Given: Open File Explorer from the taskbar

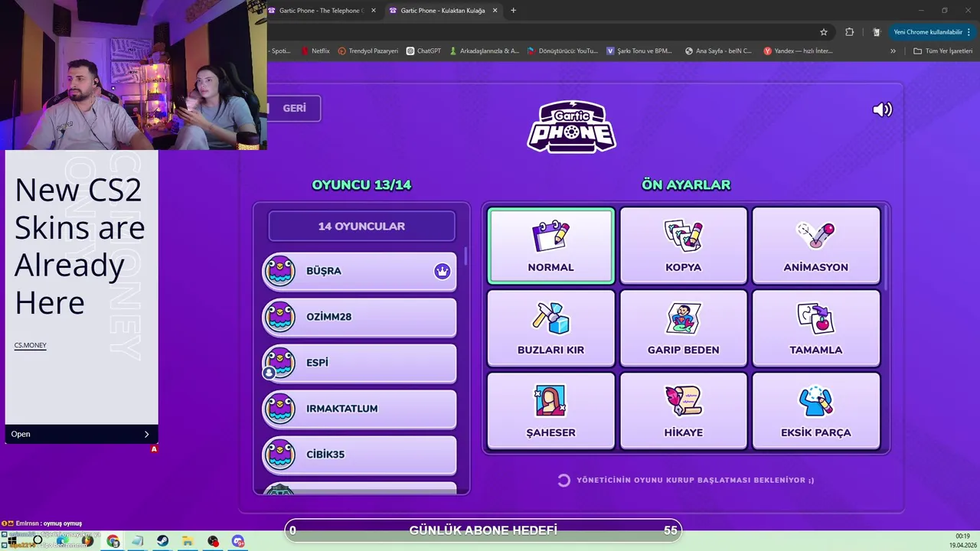Looking at the screenshot, I should [188, 542].
